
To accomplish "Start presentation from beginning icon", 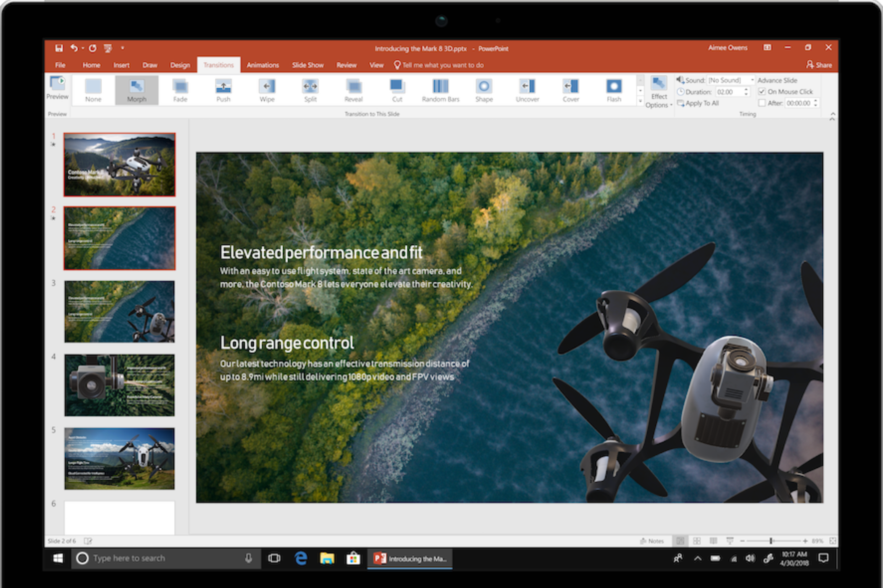I will pos(108,48).
